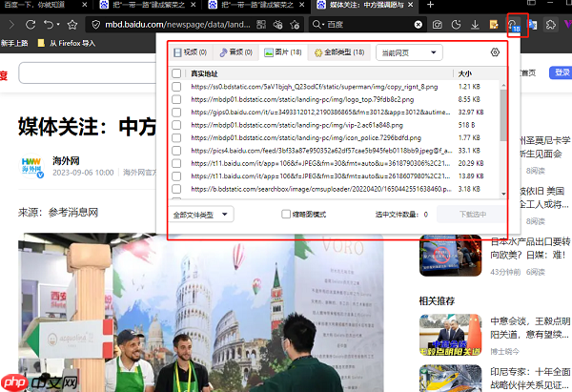The width and height of the screenshot is (572, 392).
Task: Check the 13.89 KB row checkbox
Action: [176, 175]
